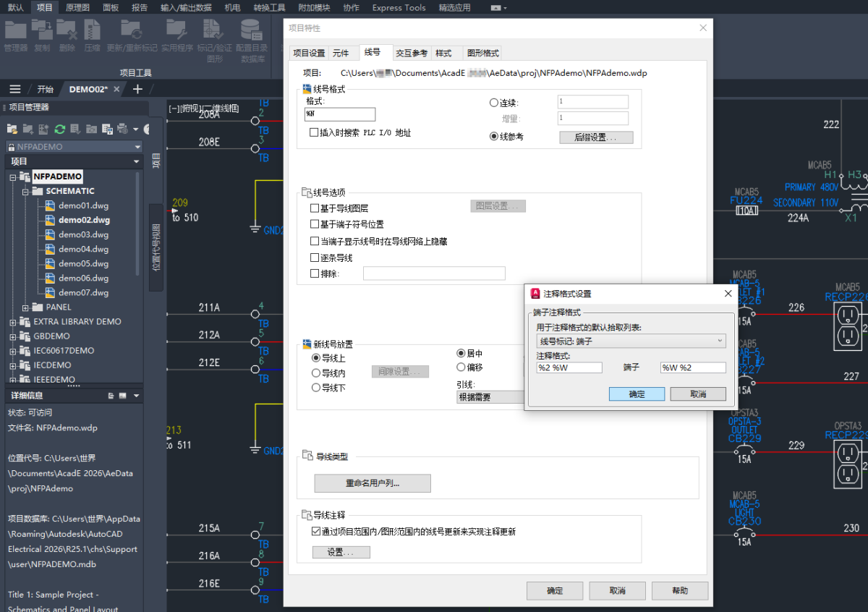Expand the EXTRA LIBRARY DEMO project
This screenshot has height=612, width=868.
coord(12,322)
